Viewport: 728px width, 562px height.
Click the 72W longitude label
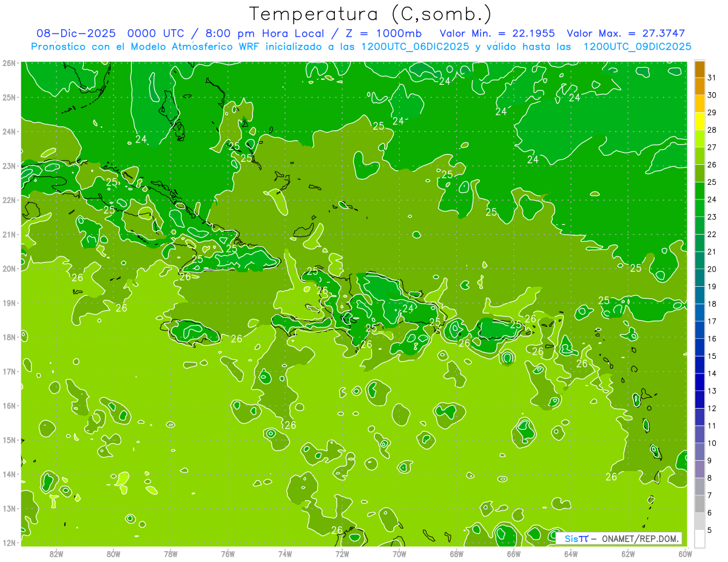pyautogui.click(x=342, y=554)
